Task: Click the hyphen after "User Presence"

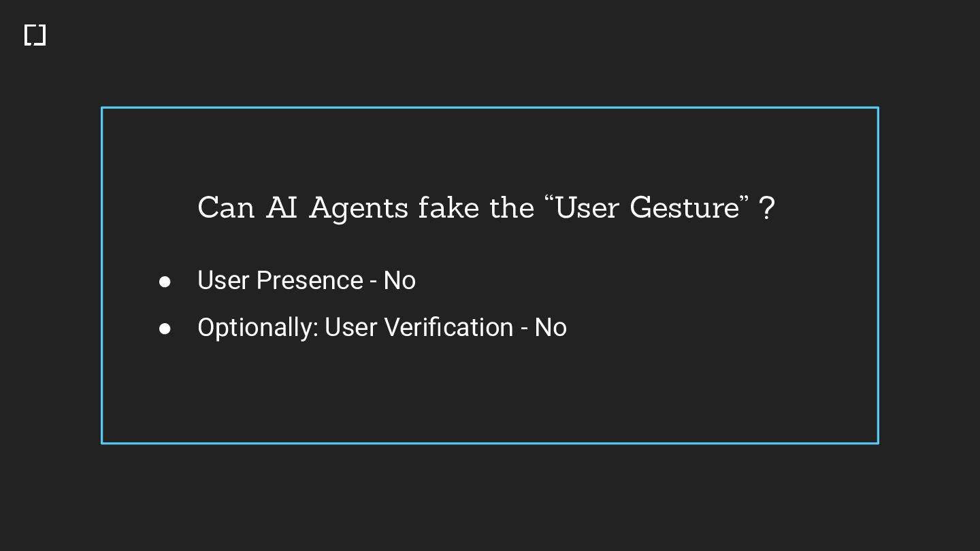Action: pyautogui.click(x=374, y=281)
